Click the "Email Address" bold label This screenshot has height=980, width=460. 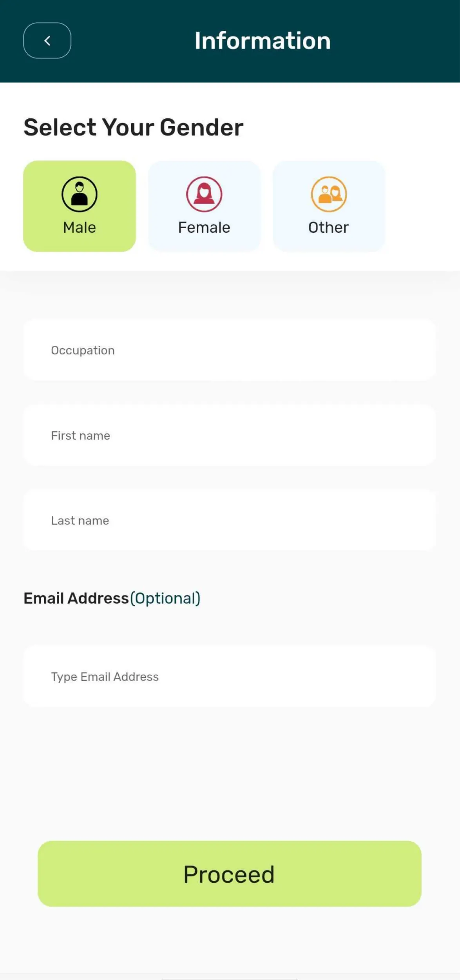pyautogui.click(x=76, y=598)
